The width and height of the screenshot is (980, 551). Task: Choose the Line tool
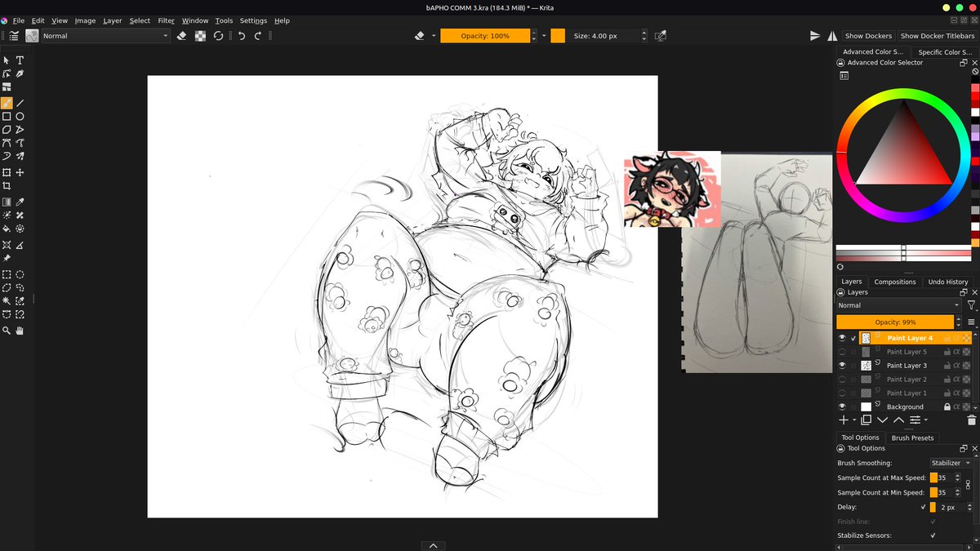[x=20, y=104]
